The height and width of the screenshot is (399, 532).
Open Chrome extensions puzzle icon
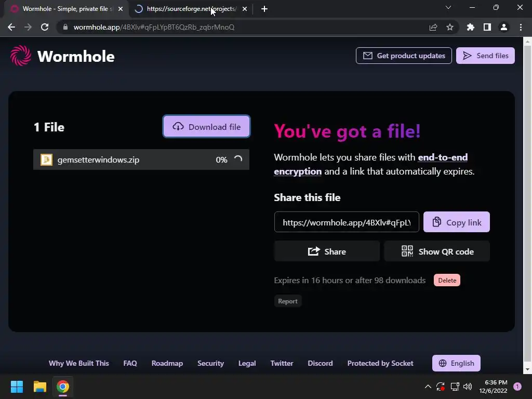[x=471, y=27]
